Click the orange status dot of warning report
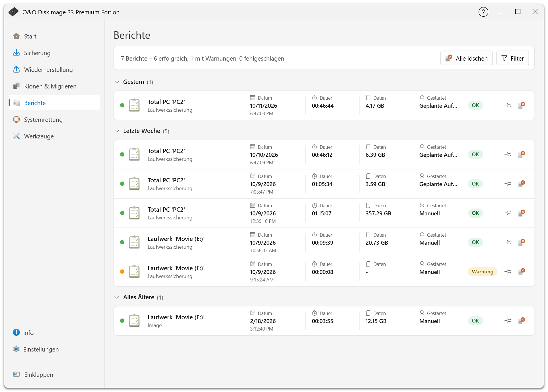Image resolution: width=548 pixels, height=392 pixels. tap(122, 272)
